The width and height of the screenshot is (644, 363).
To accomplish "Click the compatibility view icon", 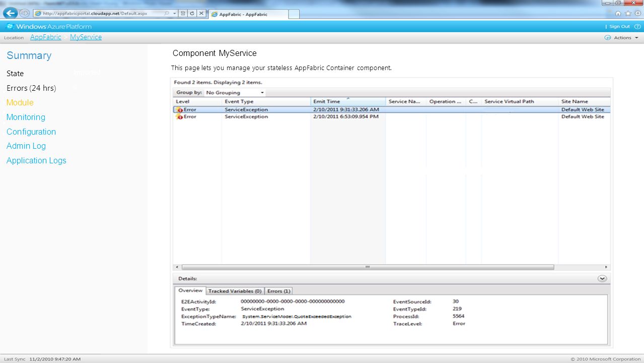I will [x=183, y=14].
